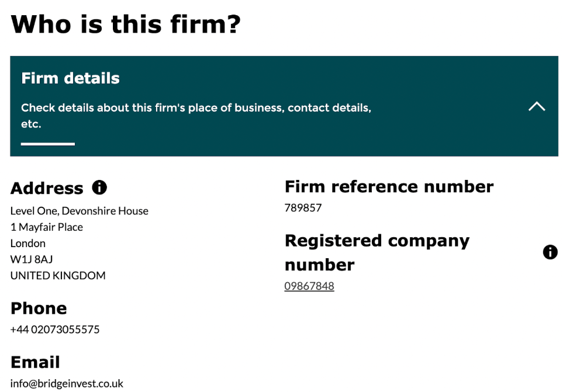Click the Level One, Devonshire House line
The height and width of the screenshot is (392, 566).
[79, 211]
